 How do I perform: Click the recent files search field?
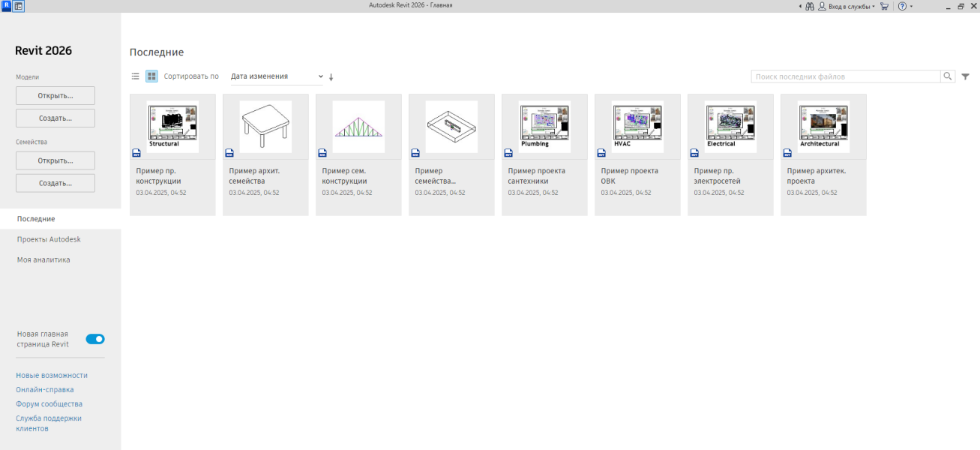pyautogui.click(x=845, y=76)
